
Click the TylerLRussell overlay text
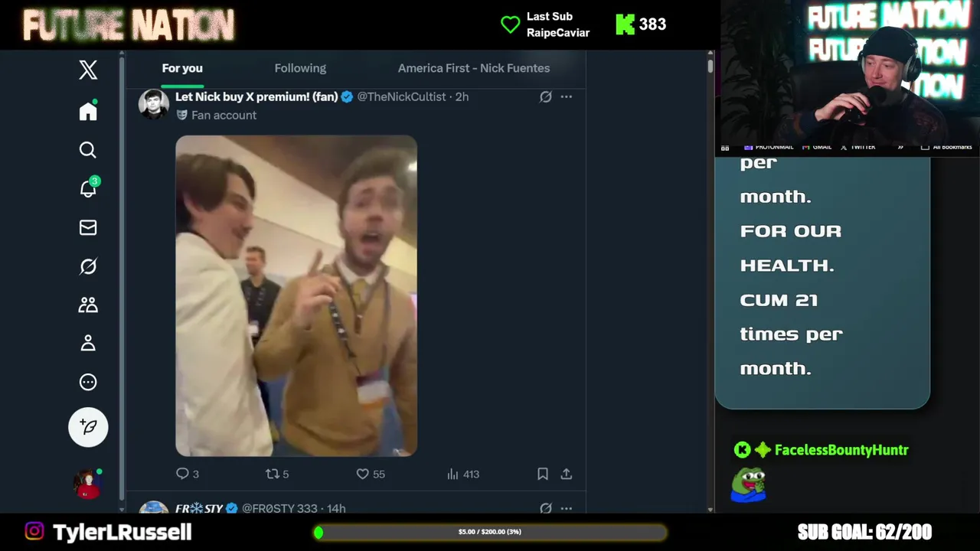tap(122, 532)
